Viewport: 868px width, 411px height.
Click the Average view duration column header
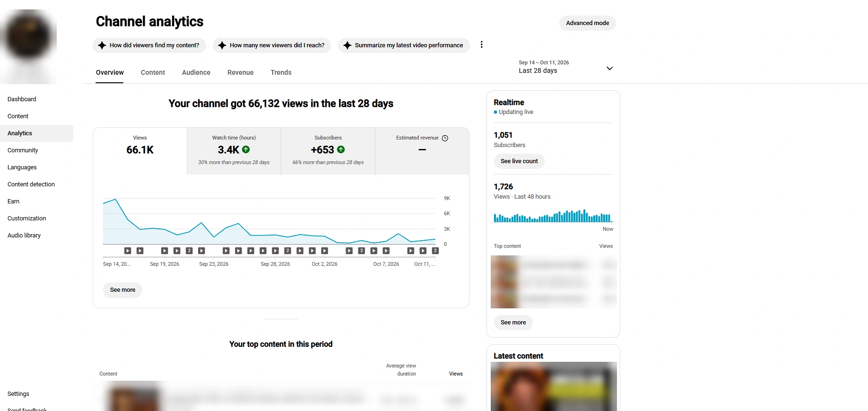[401, 370]
